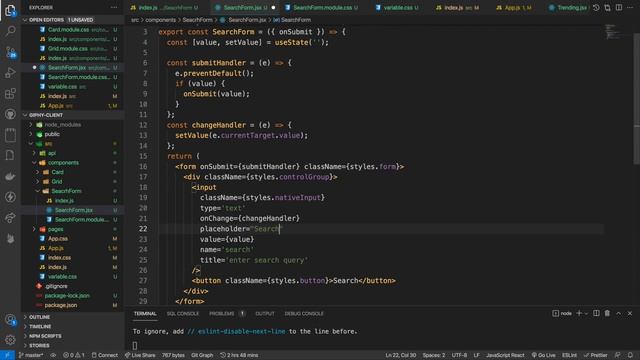Open the SQL Console panel tab

[182, 313]
